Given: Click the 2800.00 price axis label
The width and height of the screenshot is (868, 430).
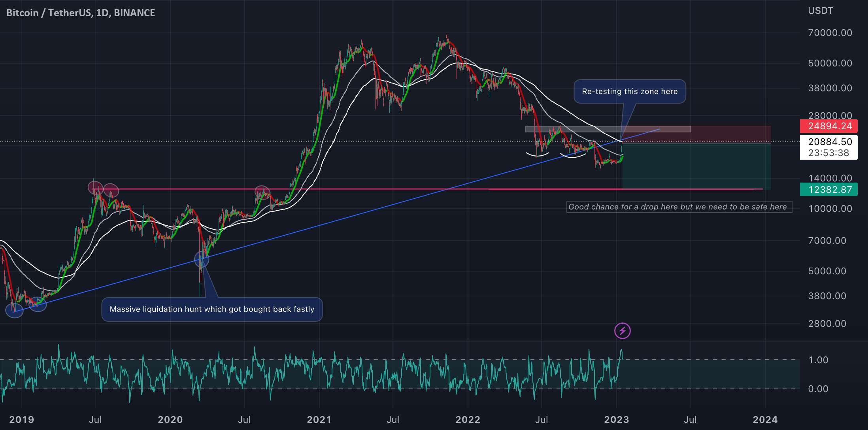Looking at the screenshot, I should [827, 324].
